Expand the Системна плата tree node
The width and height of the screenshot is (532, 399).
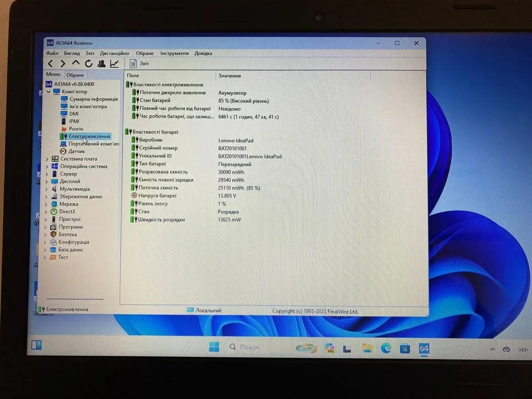[x=47, y=159]
